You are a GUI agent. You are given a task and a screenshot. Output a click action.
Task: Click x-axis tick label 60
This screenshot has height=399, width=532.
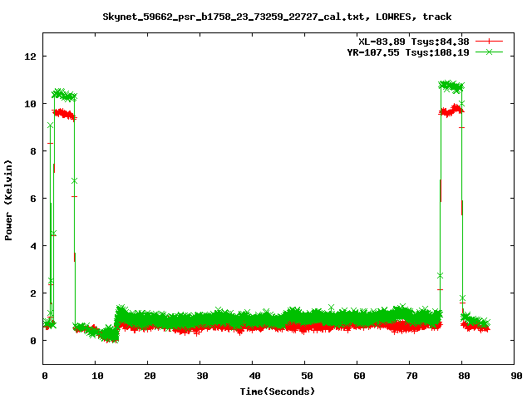(359, 376)
